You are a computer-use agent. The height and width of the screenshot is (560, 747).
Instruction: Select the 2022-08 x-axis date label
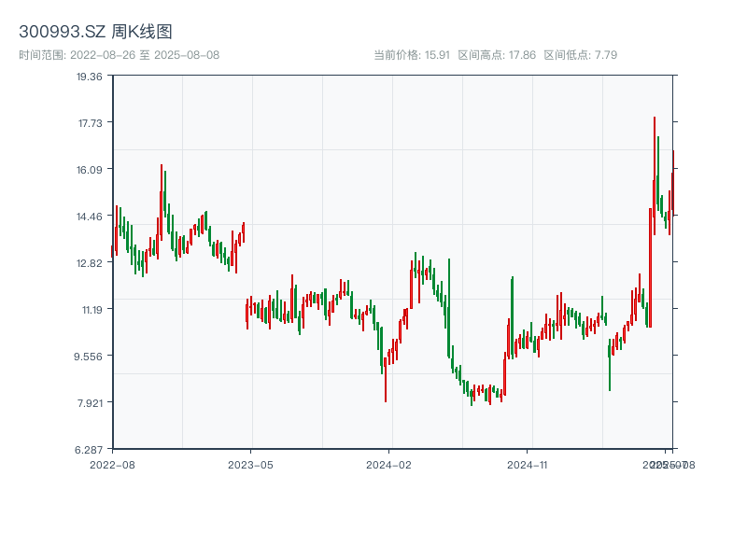coord(112,464)
